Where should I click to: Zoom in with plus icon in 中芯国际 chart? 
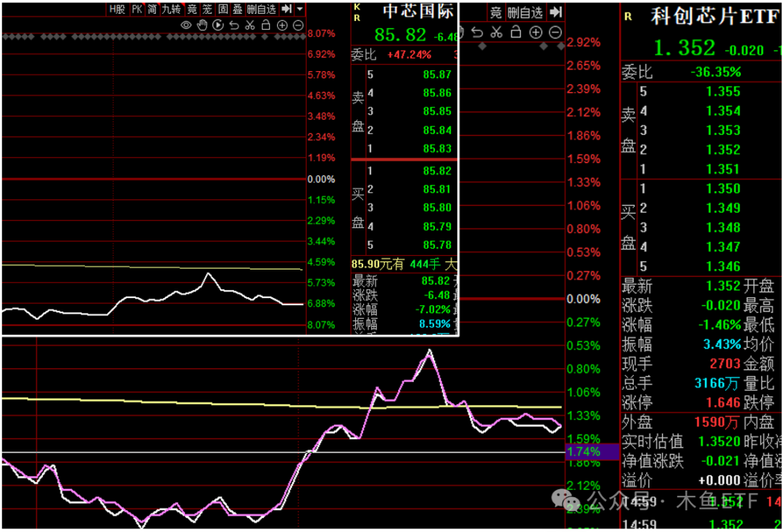282,25
